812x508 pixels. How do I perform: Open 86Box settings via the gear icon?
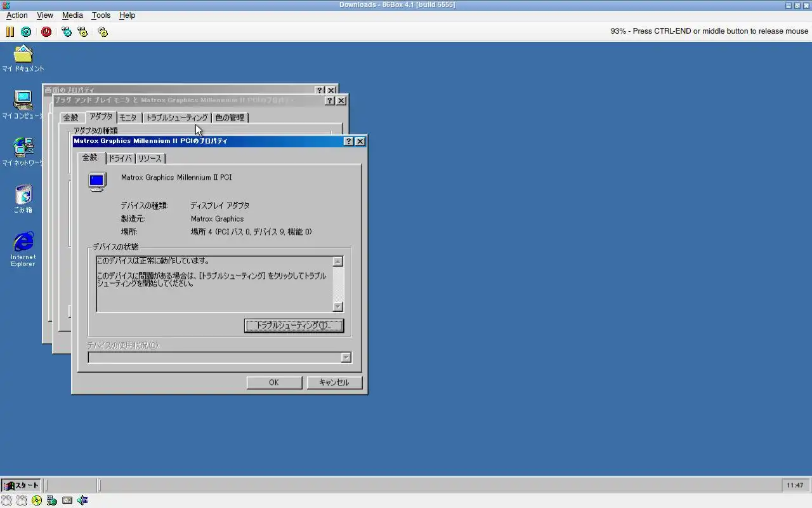pyautogui.click(x=103, y=31)
